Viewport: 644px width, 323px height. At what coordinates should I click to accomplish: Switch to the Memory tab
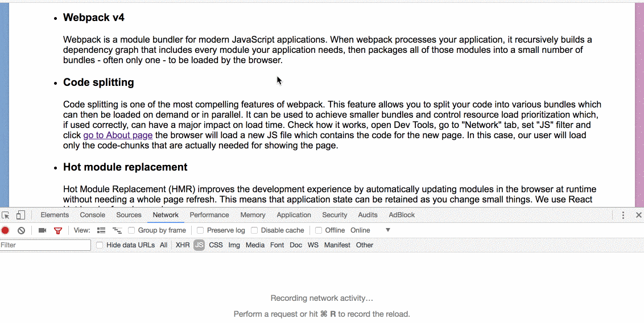[253, 215]
